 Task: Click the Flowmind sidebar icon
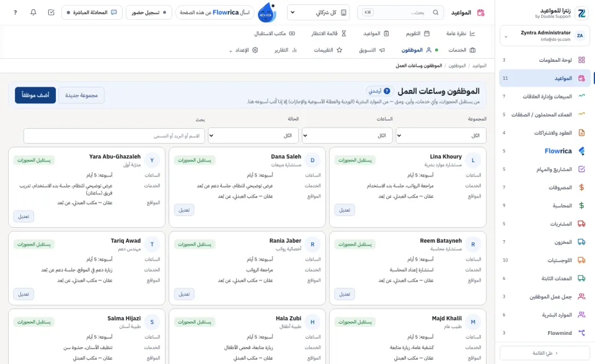click(581, 333)
